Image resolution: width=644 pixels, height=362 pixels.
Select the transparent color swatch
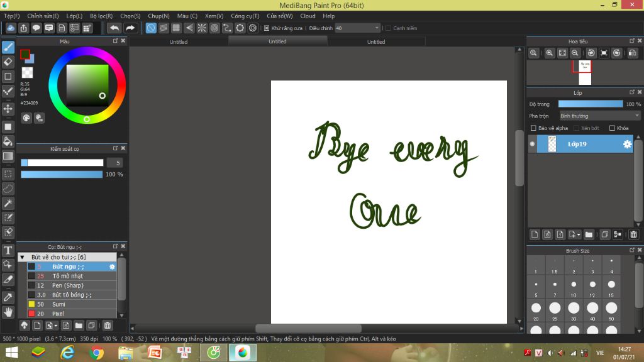pyautogui.click(x=28, y=73)
